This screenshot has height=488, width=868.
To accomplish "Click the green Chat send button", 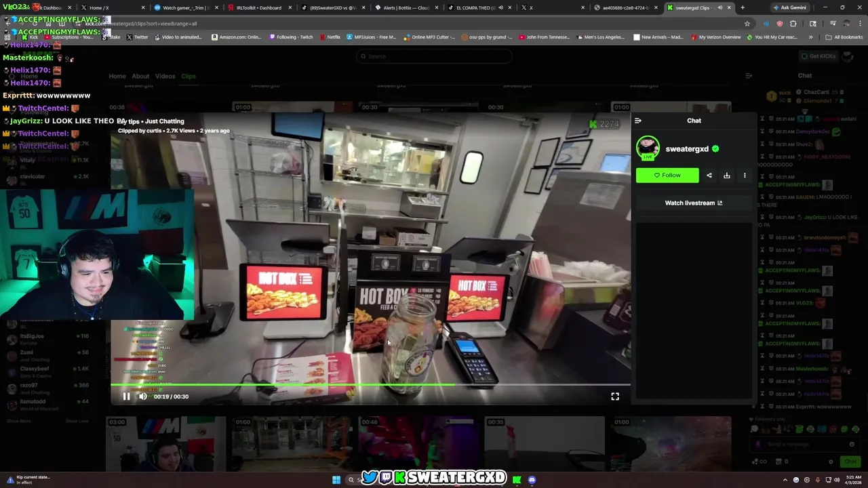I will click(850, 462).
